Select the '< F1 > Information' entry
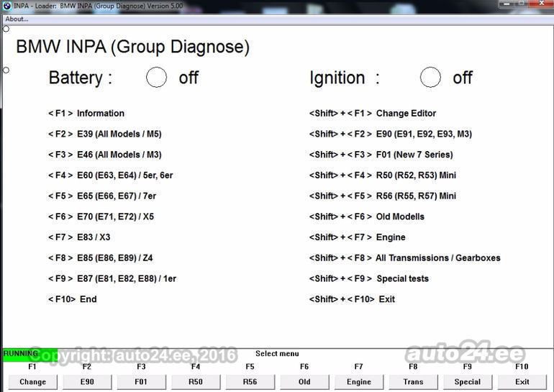The height and width of the screenshot is (392, 554). click(x=86, y=114)
